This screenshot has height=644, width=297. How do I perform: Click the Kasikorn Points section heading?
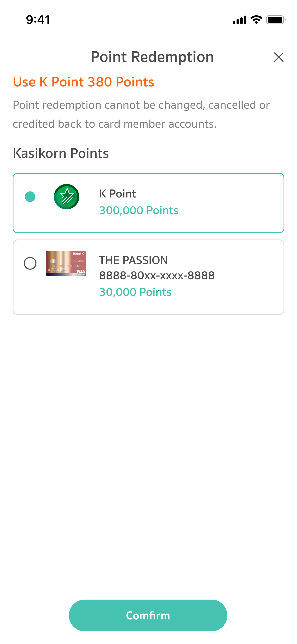coord(61,153)
